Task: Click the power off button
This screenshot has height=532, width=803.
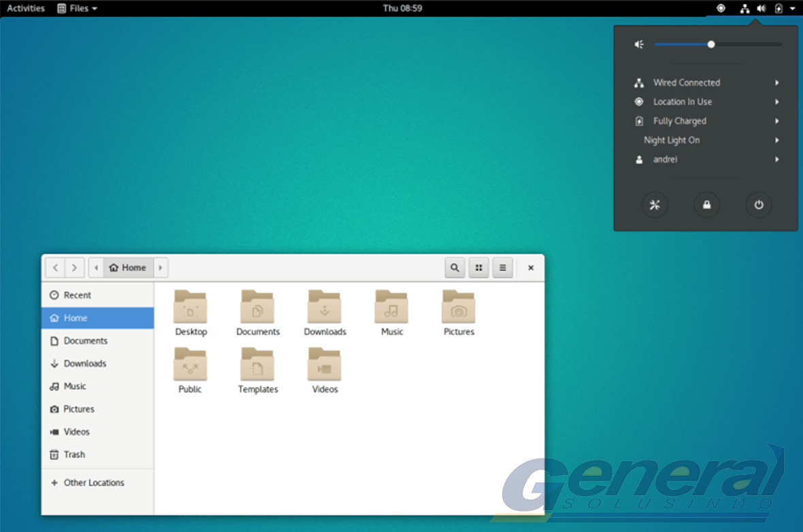Action: (759, 205)
